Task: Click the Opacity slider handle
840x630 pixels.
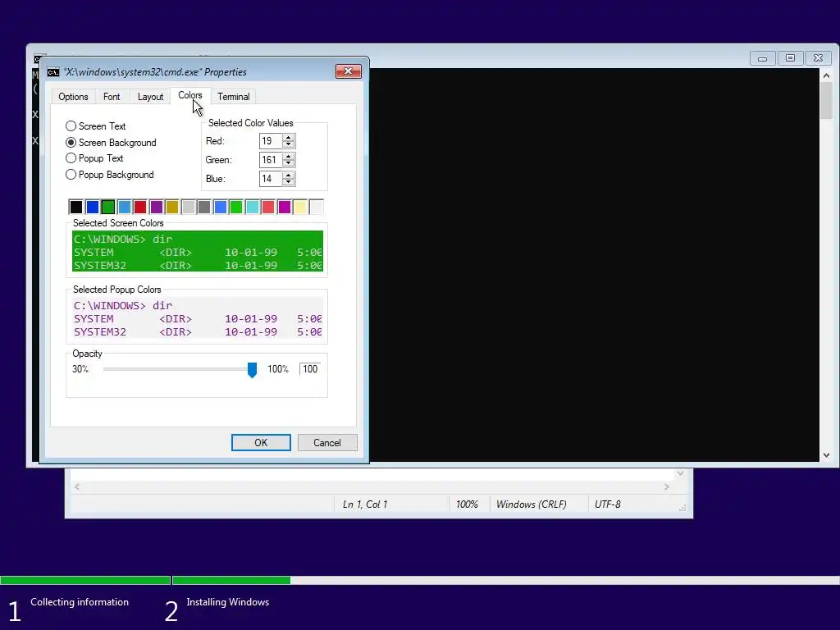Action: 252,370
